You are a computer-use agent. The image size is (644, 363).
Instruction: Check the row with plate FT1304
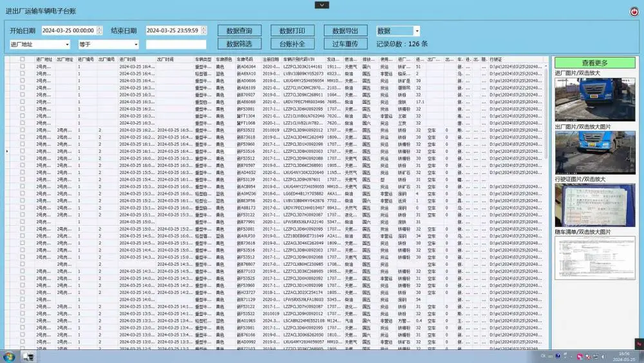coord(23,116)
